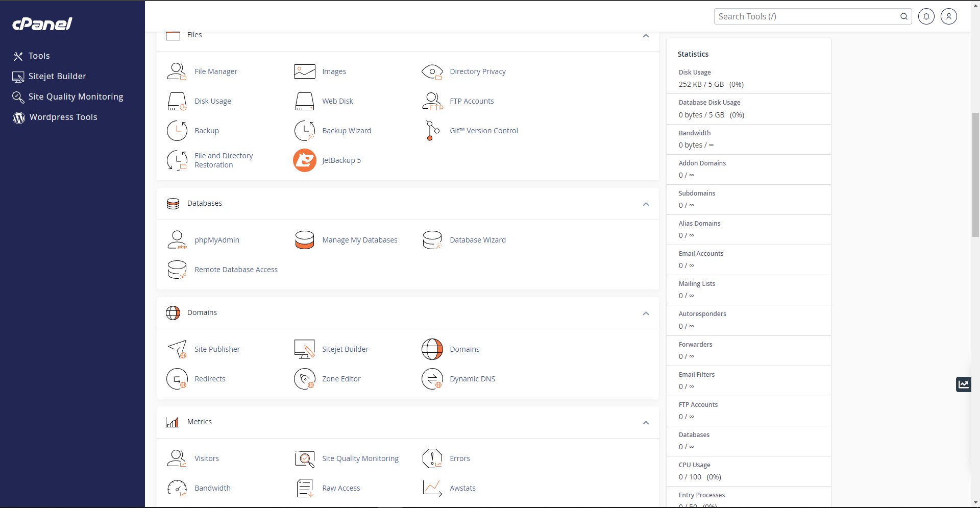The width and height of the screenshot is (980, 508).
Task: Collapse the Databases section
Action: 645,204
